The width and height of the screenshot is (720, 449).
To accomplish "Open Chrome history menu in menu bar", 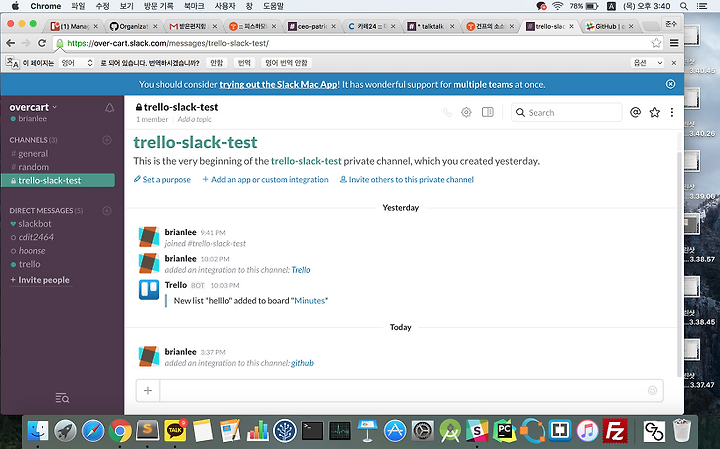I will (158, 6).
